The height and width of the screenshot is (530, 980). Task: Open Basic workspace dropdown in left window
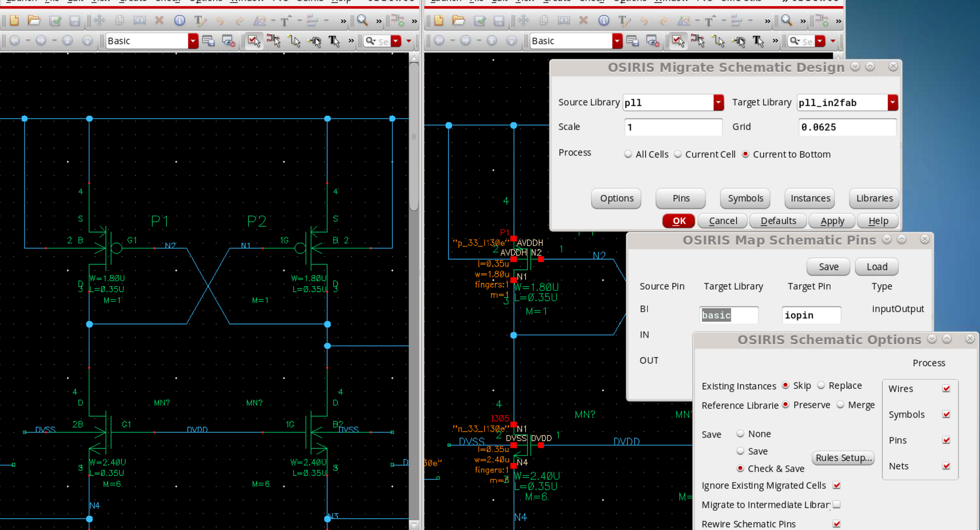[x=193, y=41]
